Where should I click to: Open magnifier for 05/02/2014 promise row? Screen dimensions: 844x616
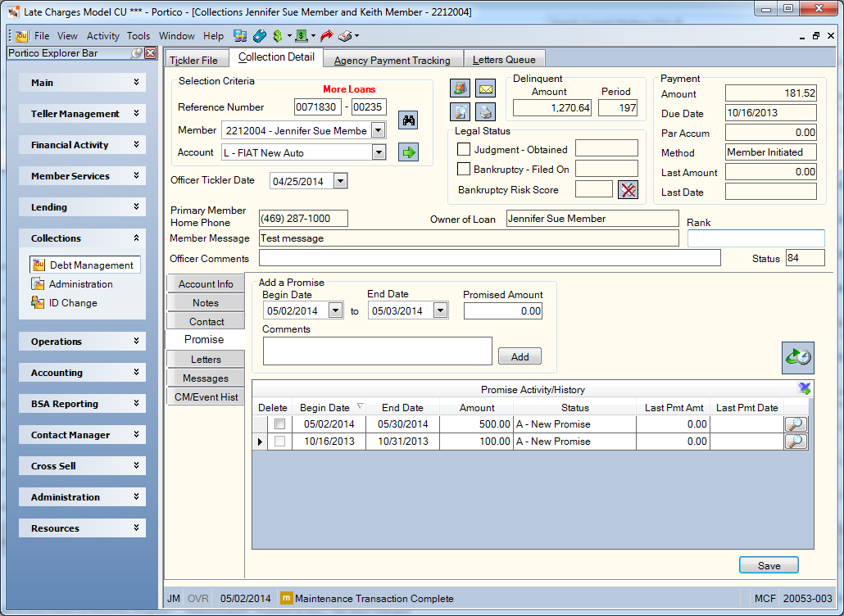click(796, 424)
